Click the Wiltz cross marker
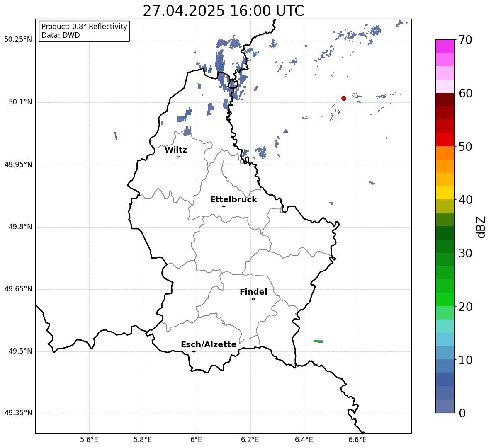Viewport: 491px width, 448px height. 178,157
